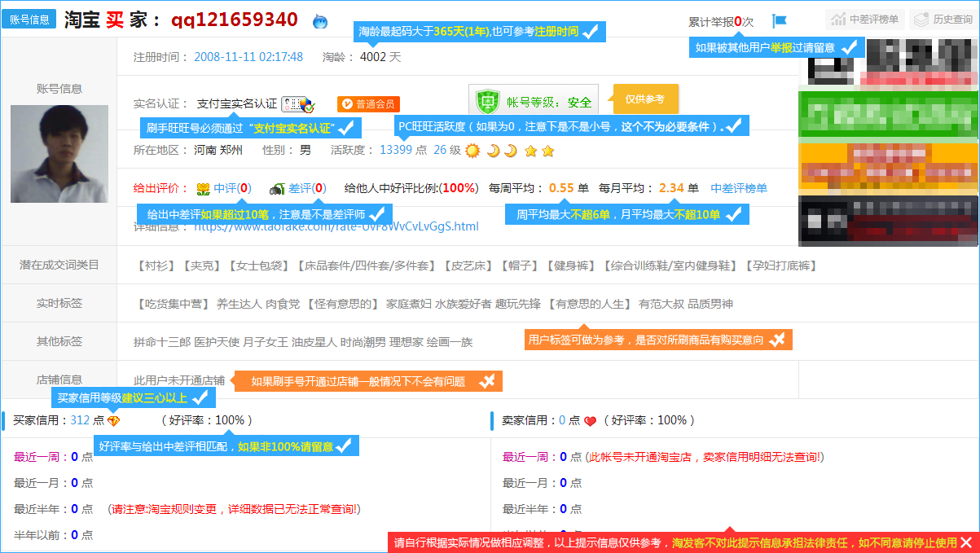Click the 水族爱好者 real-time tag
Image resolution: width=980 pixels, height=553 pixels.
tap(464, 304)
